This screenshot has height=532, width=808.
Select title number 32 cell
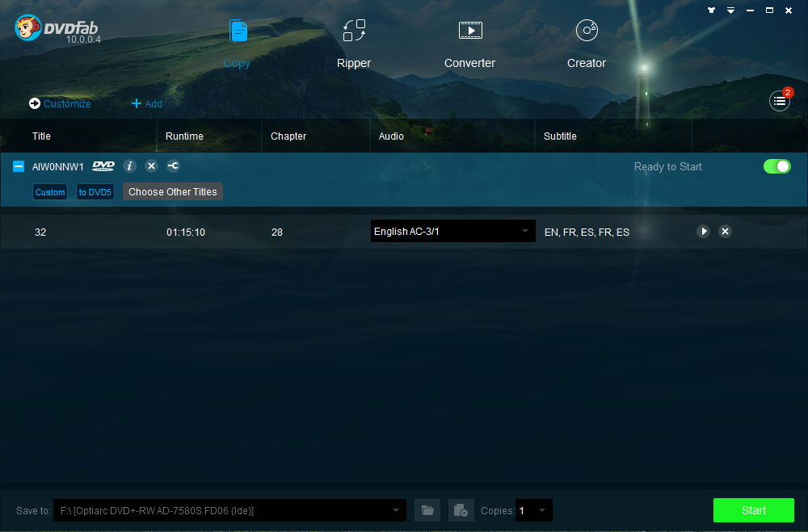pos(40,232)
